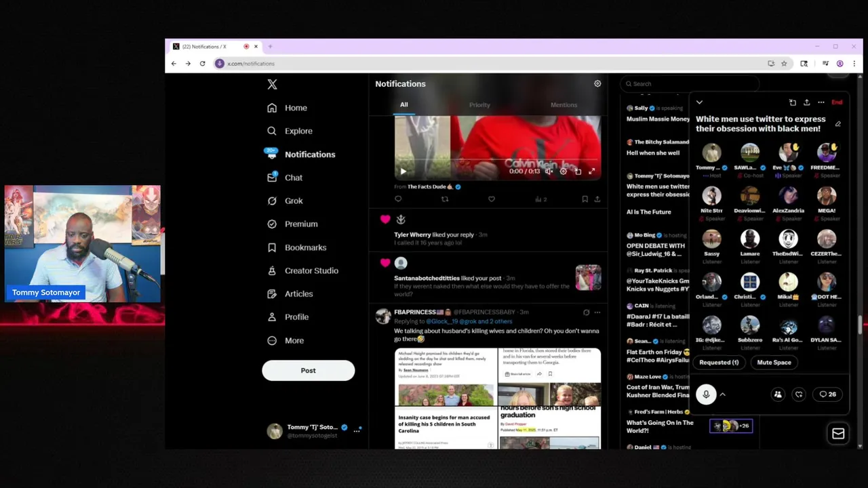
Task: Repost The Facts Dude video post
Action: [445, 199]
